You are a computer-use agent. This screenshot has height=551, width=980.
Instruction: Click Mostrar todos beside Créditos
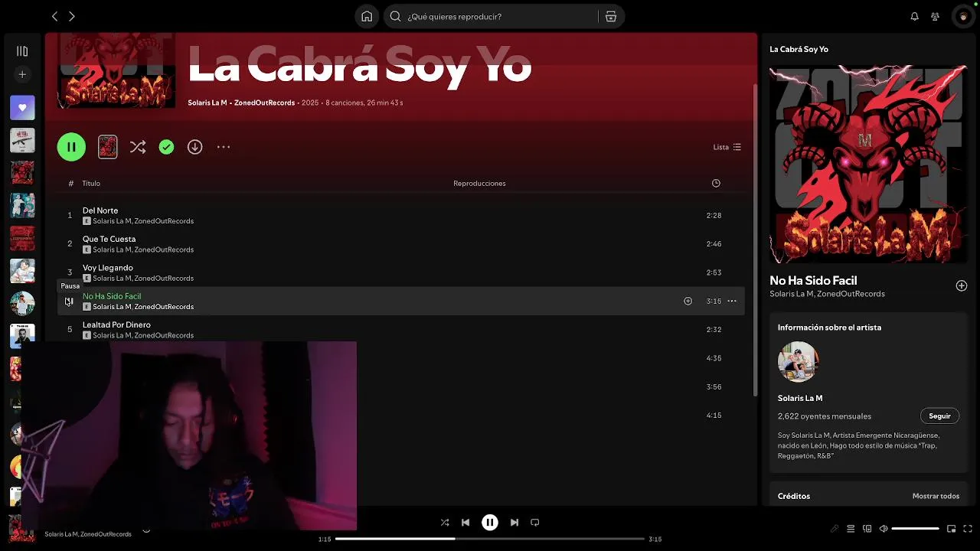tap(936, 496)
